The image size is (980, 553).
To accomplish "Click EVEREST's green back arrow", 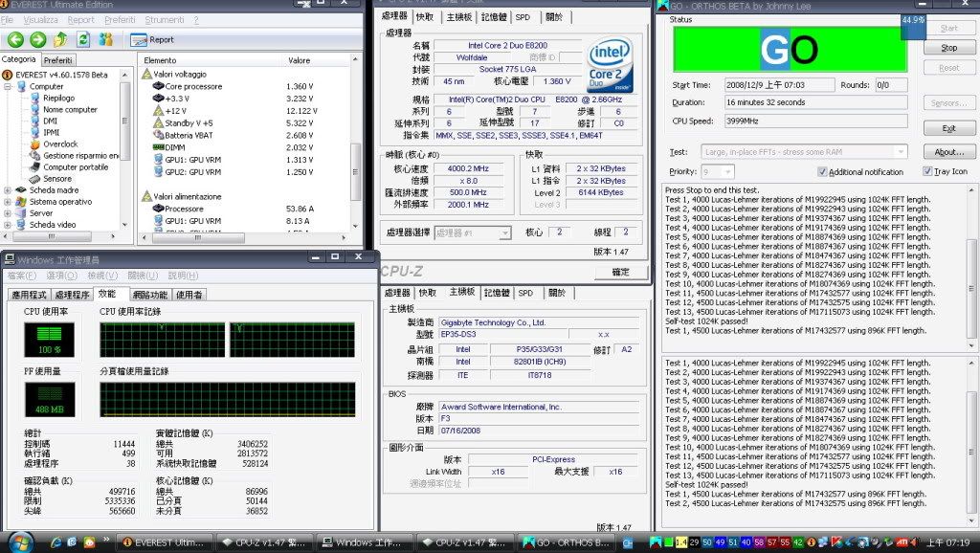I will (x=15, y=40).
